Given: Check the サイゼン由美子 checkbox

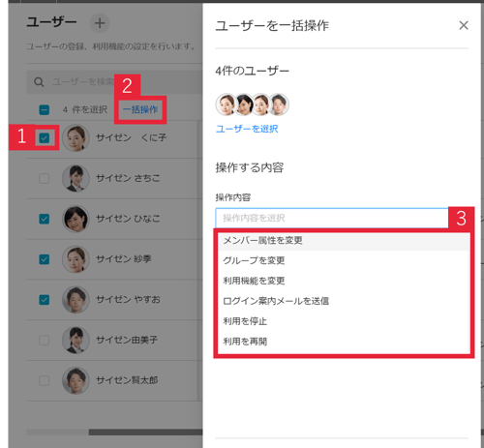Looking at the screenshot, I should [45, 341].
